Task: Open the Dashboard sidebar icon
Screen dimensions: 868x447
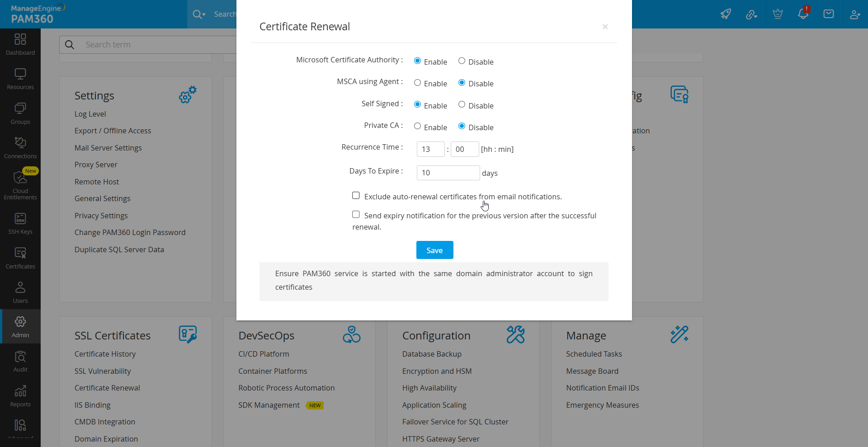Action: (x=20, y=44)
